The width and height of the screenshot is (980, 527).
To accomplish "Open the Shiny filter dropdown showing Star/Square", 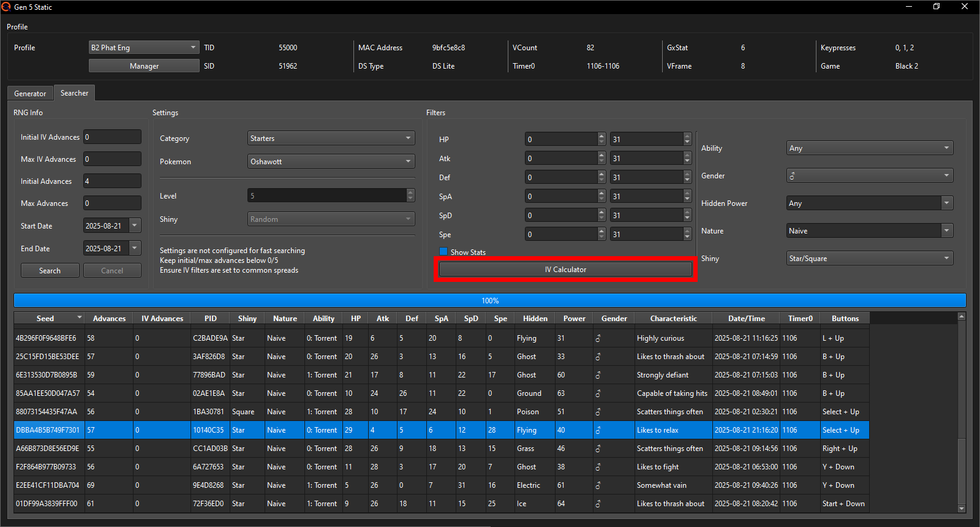I will pos(870,259).
